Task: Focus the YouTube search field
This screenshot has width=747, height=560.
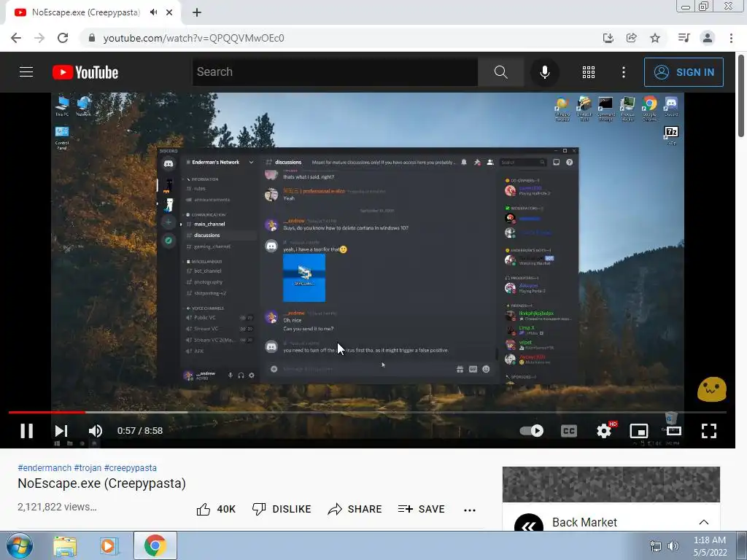Action: click(335, 72)
